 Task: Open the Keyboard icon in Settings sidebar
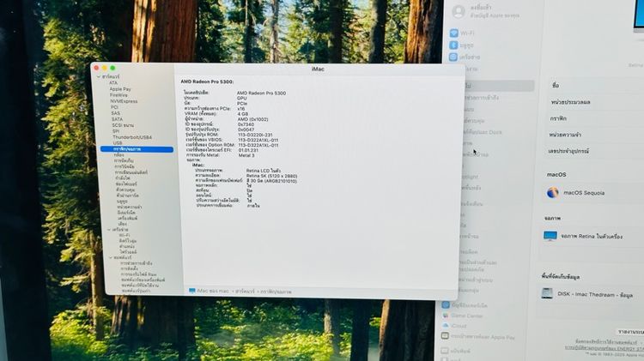click(445, 351)
